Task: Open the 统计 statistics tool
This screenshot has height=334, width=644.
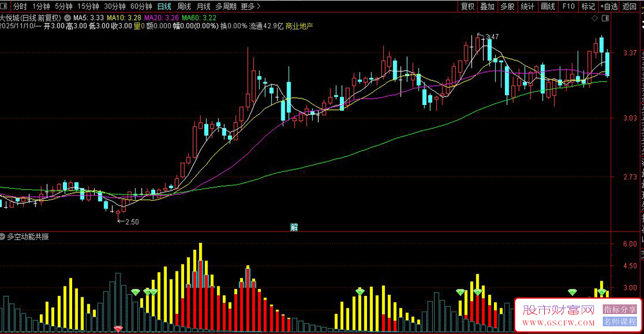Action: [x=528, y=6]
